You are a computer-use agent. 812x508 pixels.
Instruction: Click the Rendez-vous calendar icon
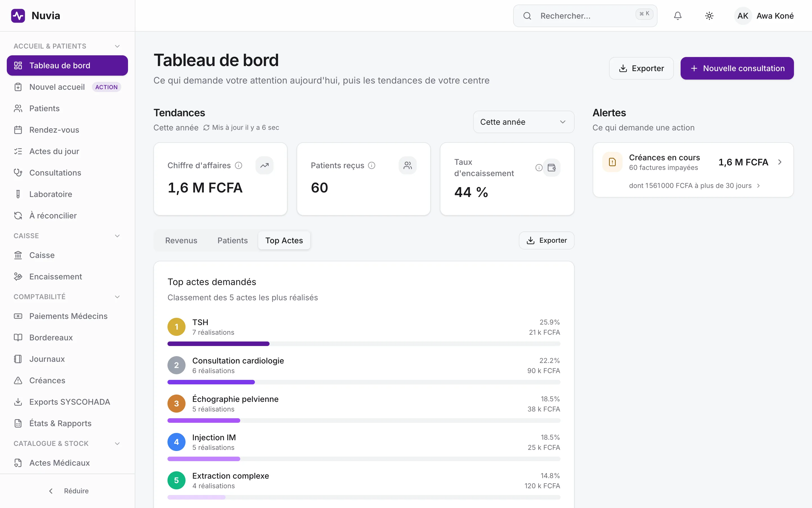click(x=18, y=130)
